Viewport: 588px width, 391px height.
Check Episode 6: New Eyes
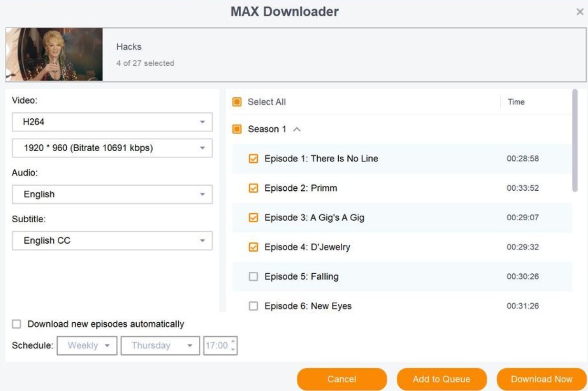coord(253,307)
